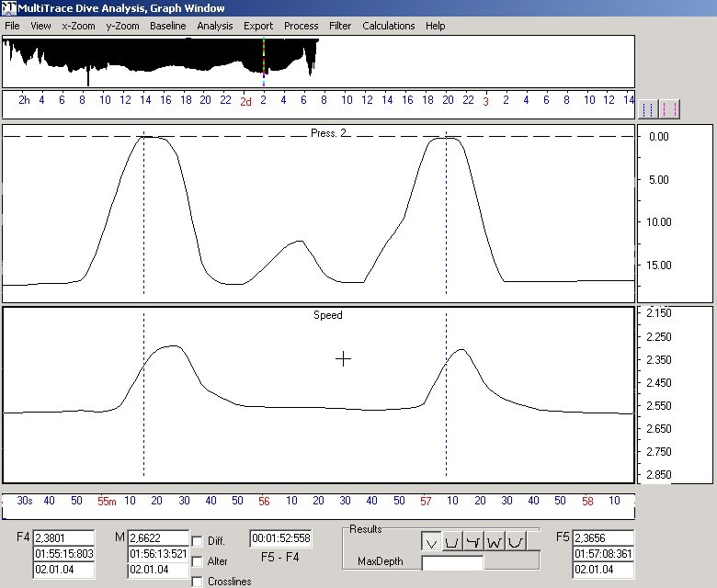Toggle the Alter checkbox
This screenshot has width=717, height=588.
point(197,561)
